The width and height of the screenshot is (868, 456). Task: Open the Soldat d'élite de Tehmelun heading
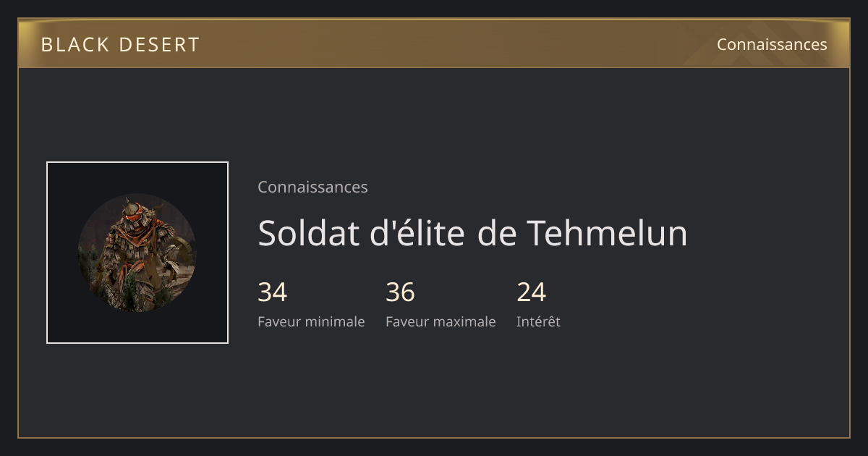click(472, 233)
